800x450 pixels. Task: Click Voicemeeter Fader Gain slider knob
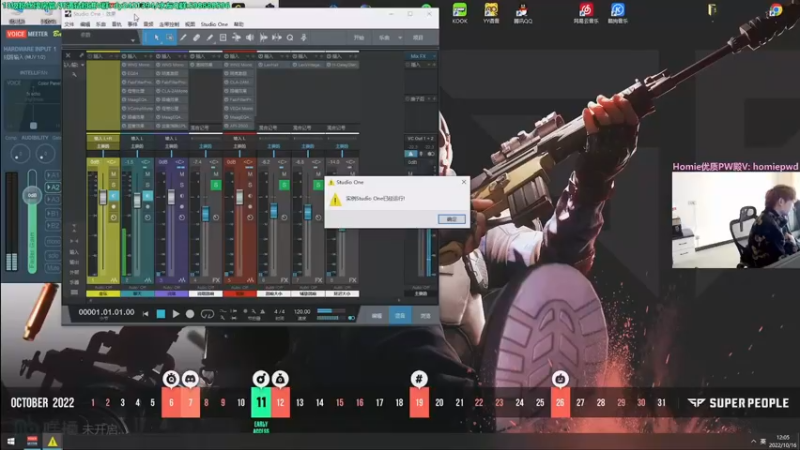pyautogui.click(x=32, y=195)
